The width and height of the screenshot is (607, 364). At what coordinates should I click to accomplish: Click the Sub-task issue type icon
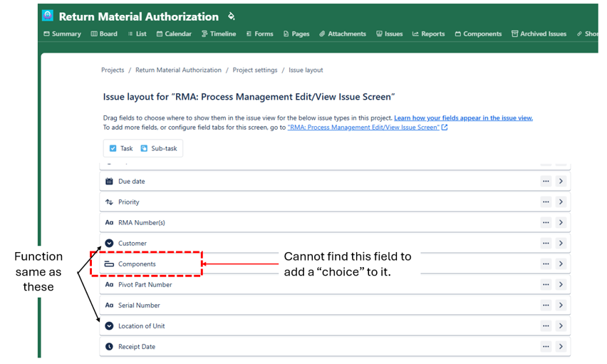click(x=144, y=148)
